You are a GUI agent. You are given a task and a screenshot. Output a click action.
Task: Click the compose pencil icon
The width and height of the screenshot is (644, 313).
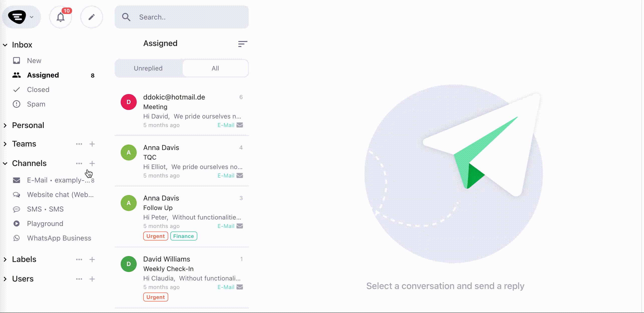[92, 17]
